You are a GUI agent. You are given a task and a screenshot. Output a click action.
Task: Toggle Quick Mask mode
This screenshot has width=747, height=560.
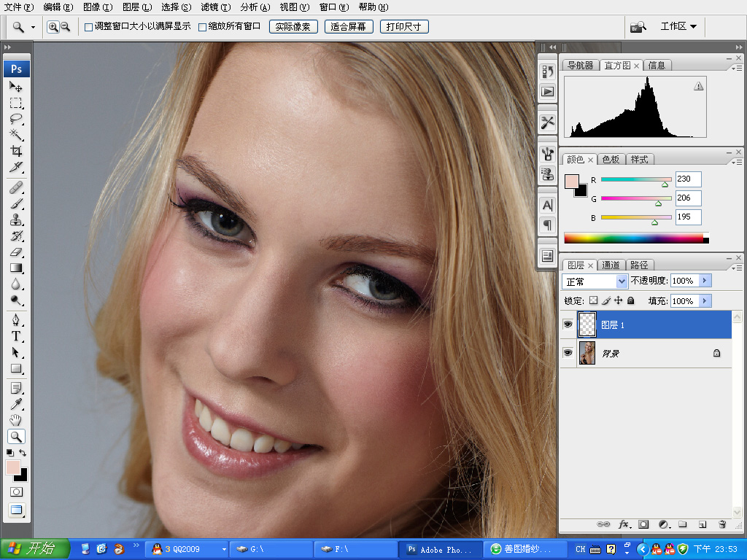(16, 492)
